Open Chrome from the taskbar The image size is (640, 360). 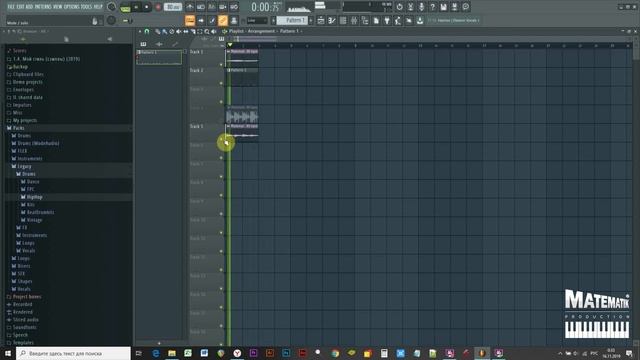(x=335, y=353)
